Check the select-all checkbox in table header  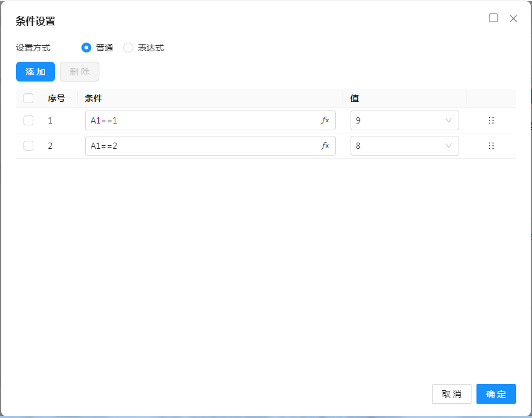(28, 98)
